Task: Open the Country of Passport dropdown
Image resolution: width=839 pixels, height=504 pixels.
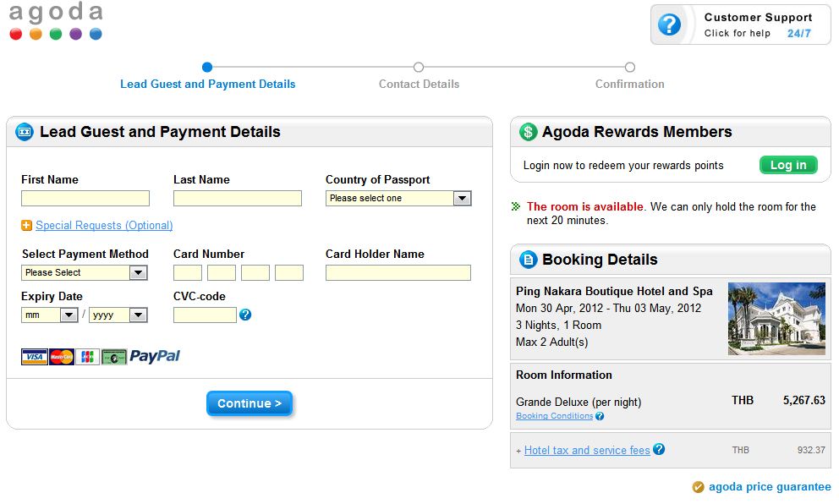Action: tap(398, 199)
